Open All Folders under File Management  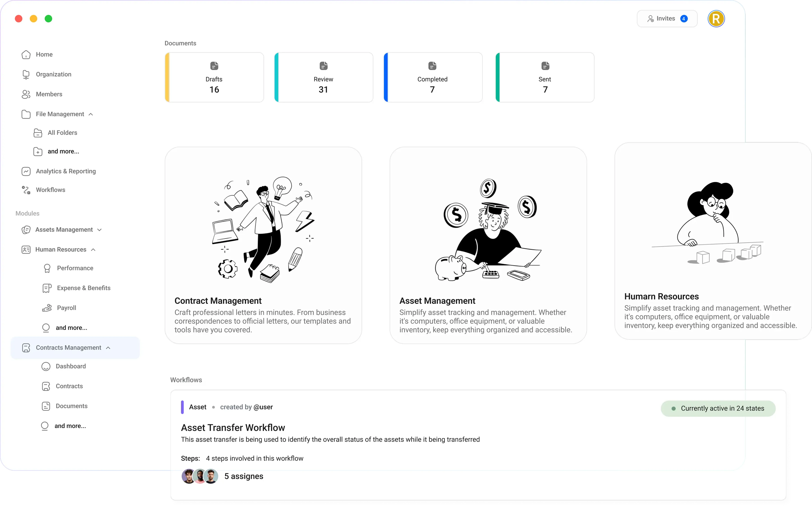(62, 133)
